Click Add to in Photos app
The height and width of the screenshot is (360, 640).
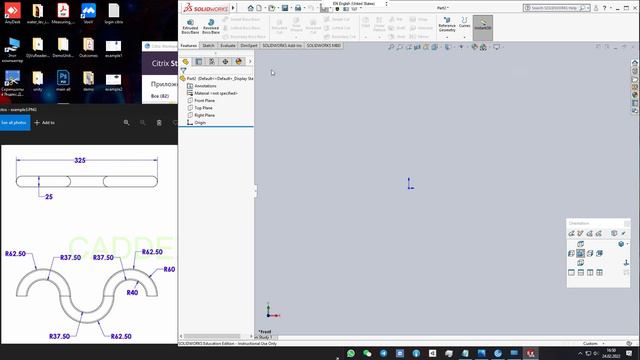[x=44, y=122]
